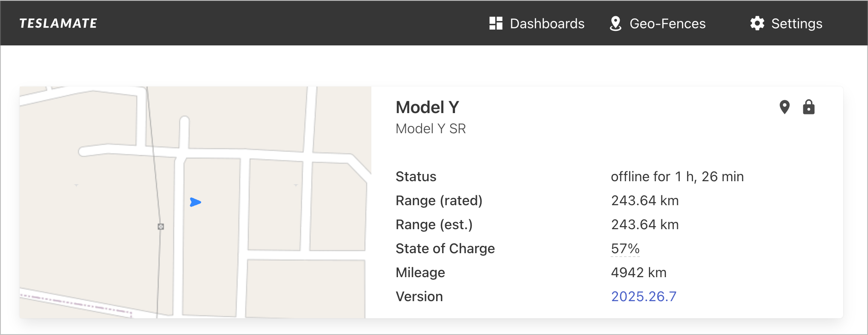Open the Dashboards menu
This screenshot has width=868, height=335.
click(x=547, y=24)
